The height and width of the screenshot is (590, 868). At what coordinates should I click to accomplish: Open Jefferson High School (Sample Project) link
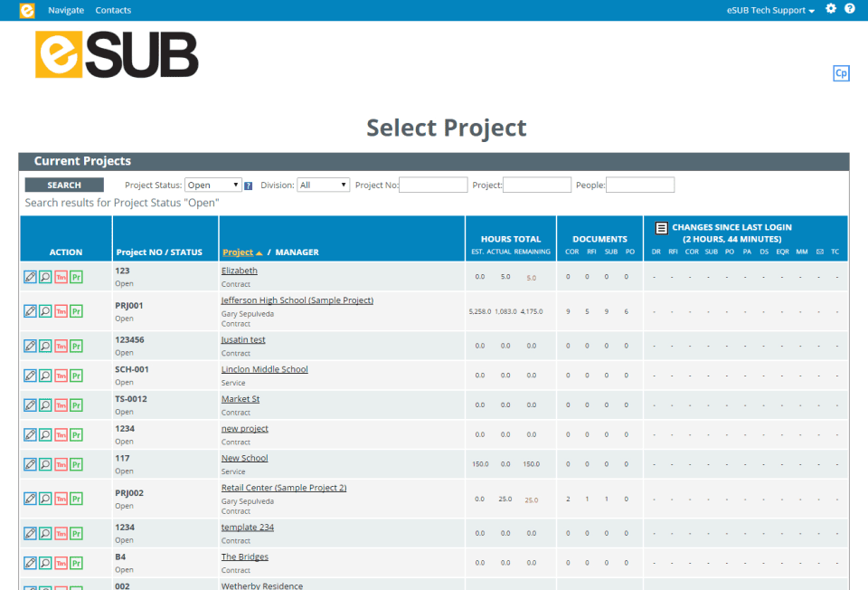[297, 300]
